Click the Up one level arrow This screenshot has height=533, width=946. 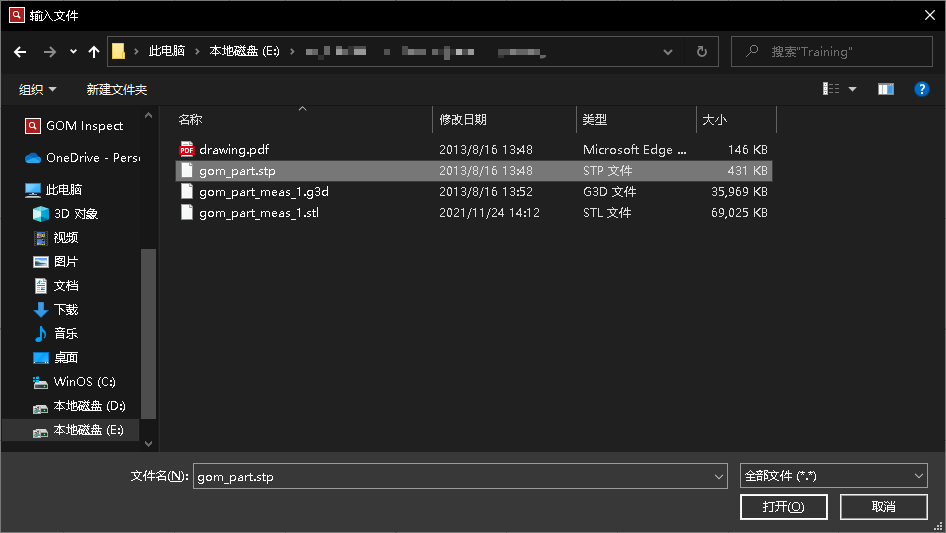[94, 52]
